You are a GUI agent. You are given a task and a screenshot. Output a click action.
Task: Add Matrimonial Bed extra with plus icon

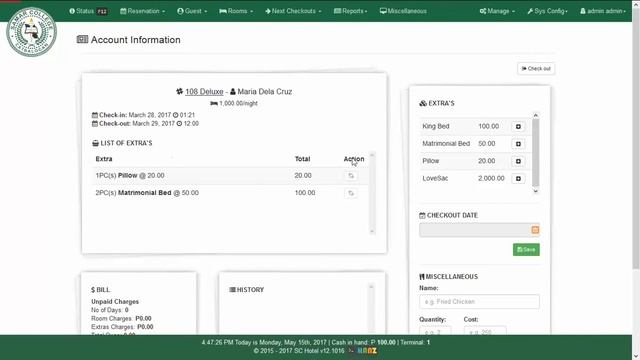click(x=518, y=144)
